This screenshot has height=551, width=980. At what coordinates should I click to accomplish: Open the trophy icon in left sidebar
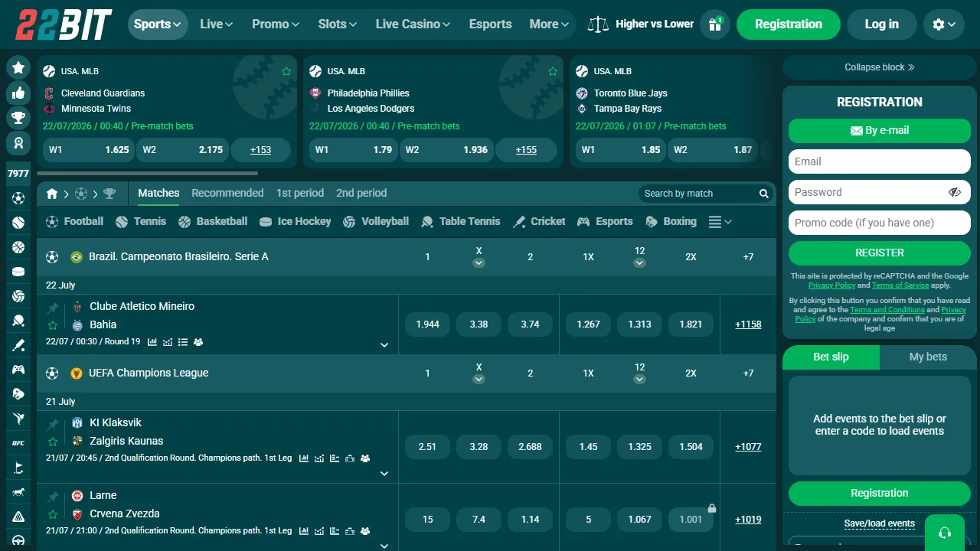click(18, 117)
